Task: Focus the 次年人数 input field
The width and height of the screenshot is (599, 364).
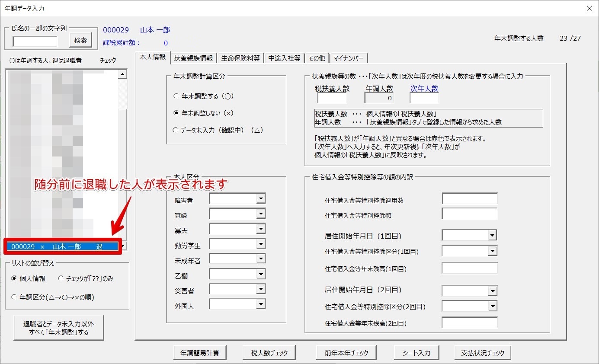Action: click(x=424, y=98)
